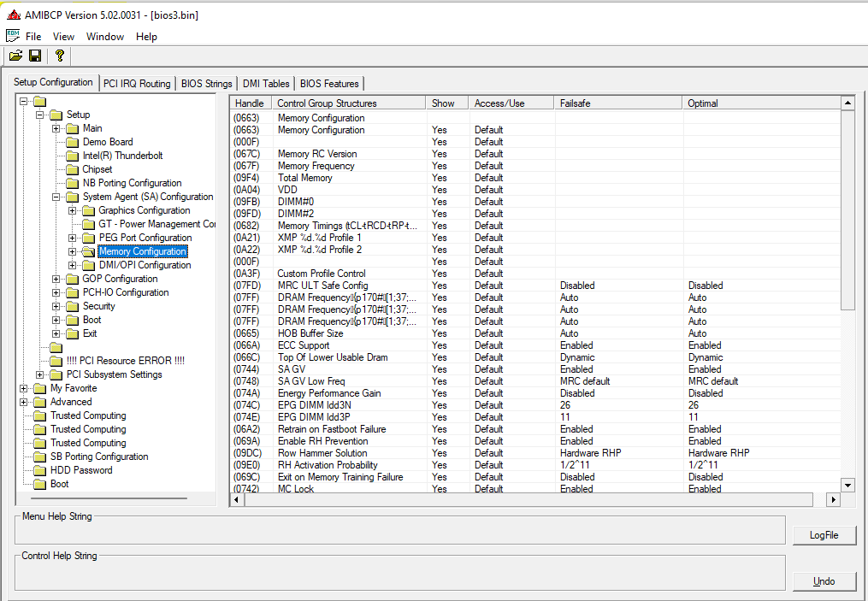868x601 pixels.
Task: Select GT - Power Management tree item
Action: 156,224
